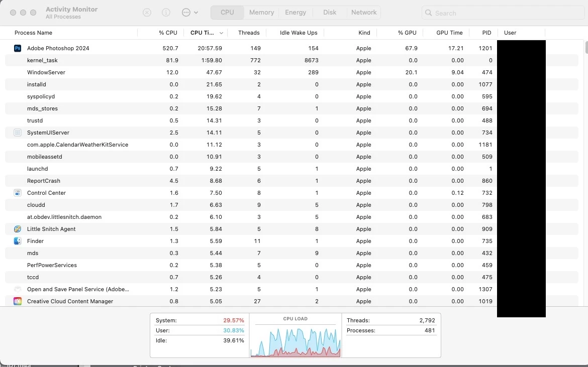The height and width of the screenshot is (367, 588).
Task: Select the com.apple.CalendarWeatherKitService row
Action: click(x=291, y=145)
